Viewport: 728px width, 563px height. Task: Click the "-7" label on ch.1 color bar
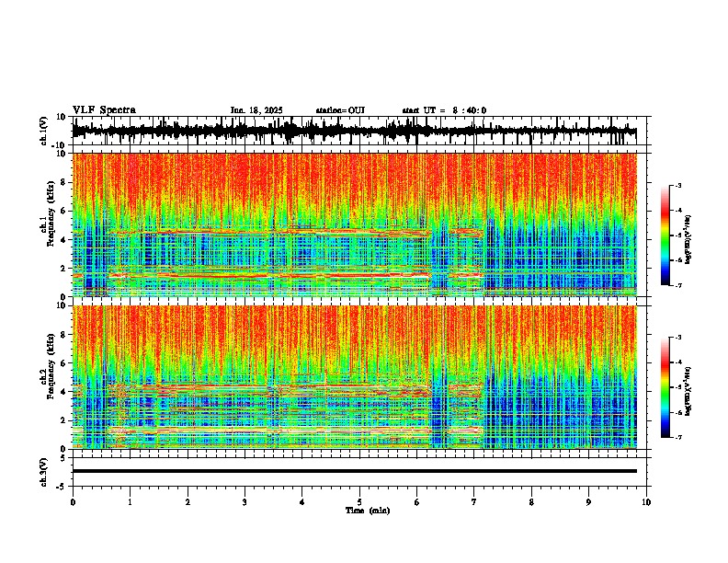678,285
